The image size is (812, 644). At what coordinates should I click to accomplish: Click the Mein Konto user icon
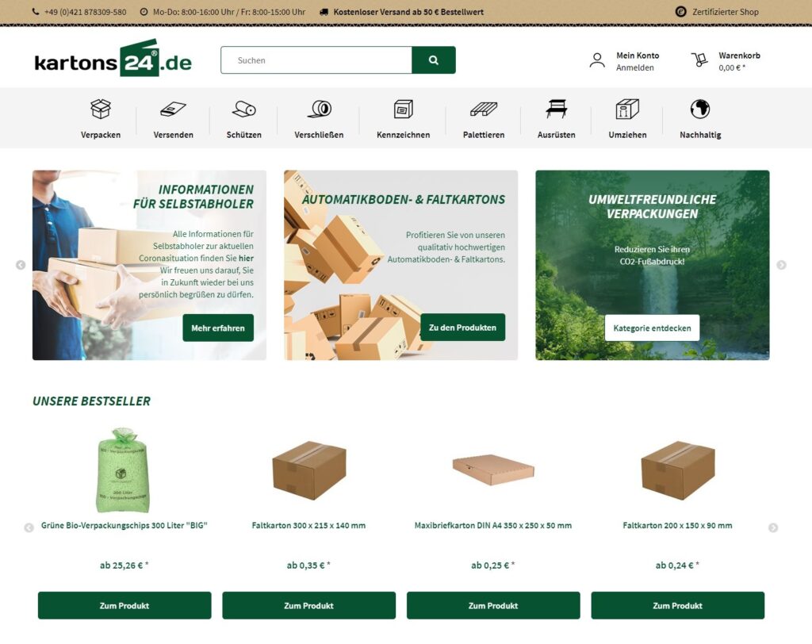pyautogui.click(x=597, y=60)
